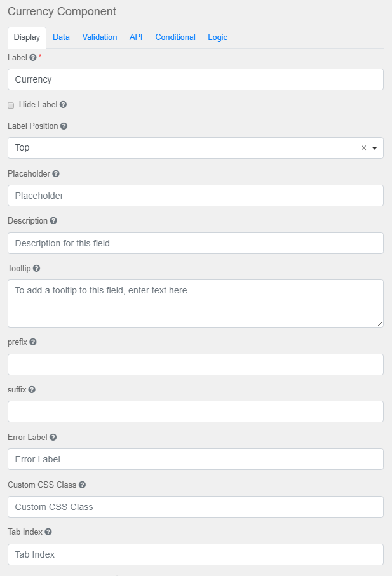
Task: Open the Logic tab
Action: [217, 37]
